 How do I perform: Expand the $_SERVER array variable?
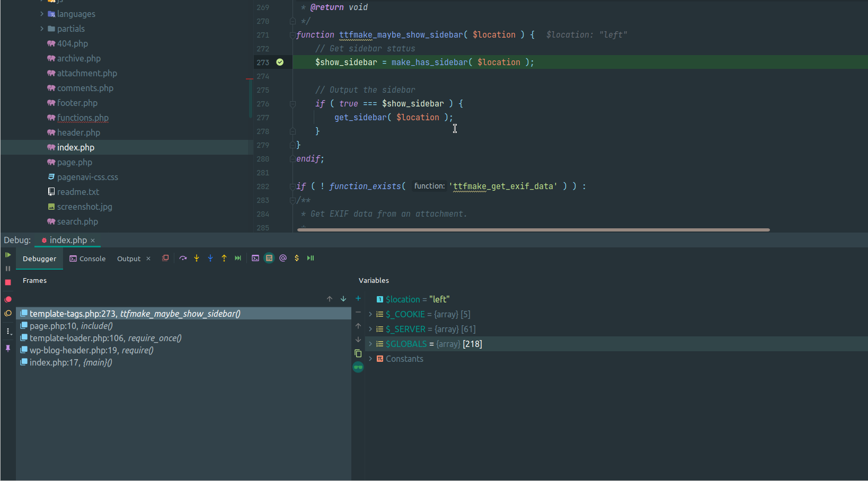tap(370, 329)
